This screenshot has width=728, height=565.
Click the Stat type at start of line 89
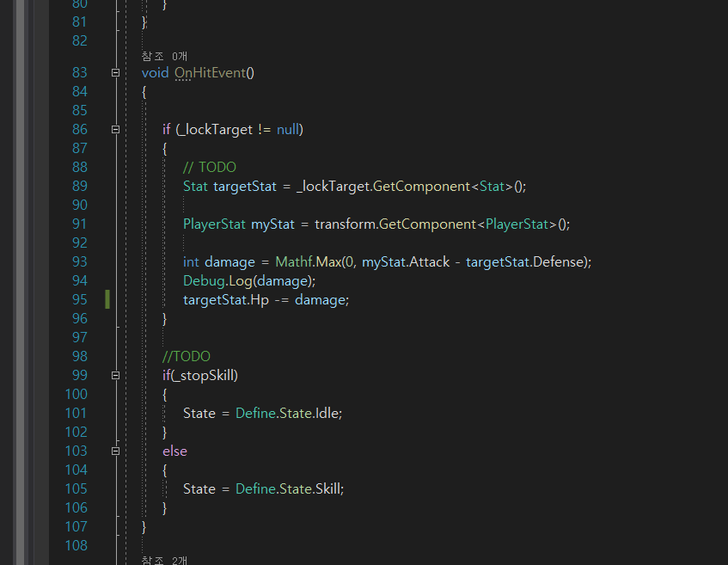(195, 187)
